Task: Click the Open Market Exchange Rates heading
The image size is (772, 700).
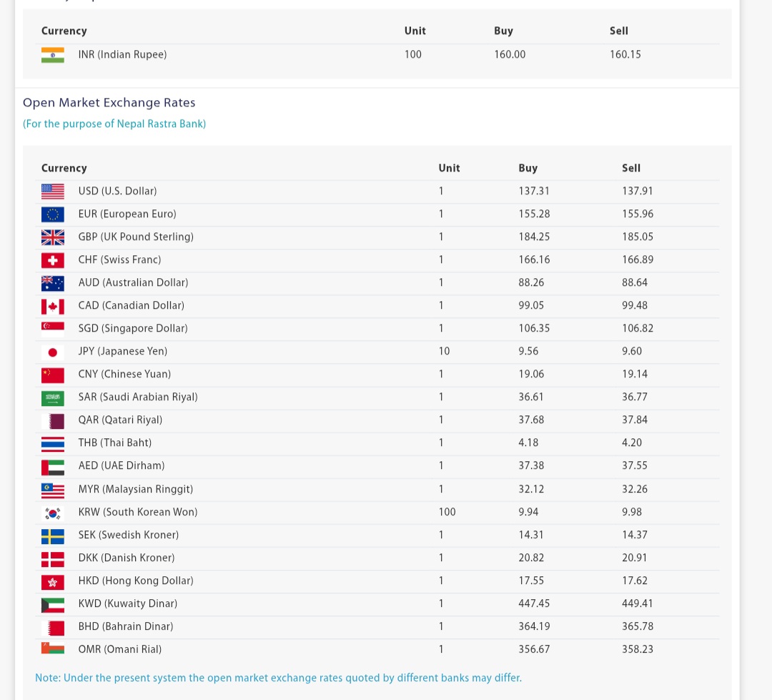Action: tap(109, 102)
